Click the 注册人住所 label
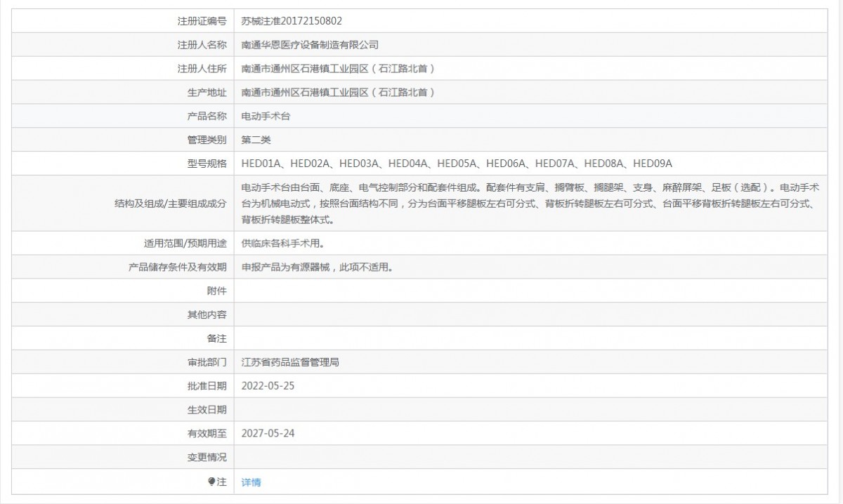 (202, 69)
